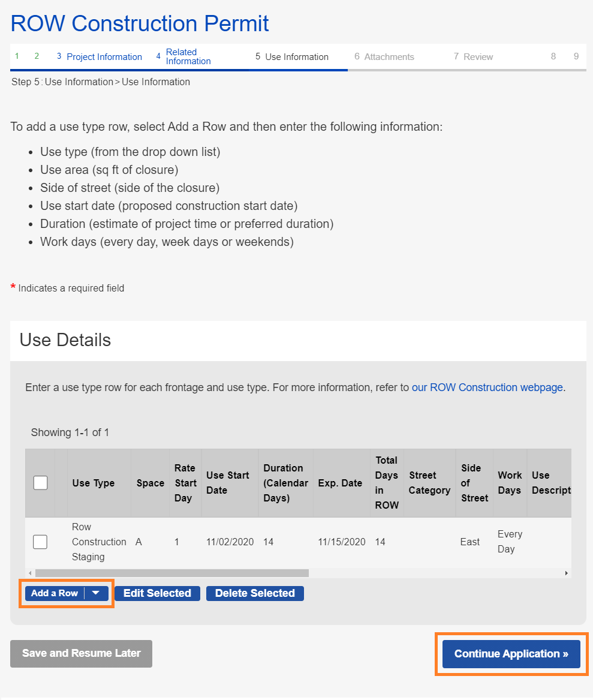Screen dimensions: 593x700
Task: Expand the Add a Row dropdown arrow
Action: (96, 593)
